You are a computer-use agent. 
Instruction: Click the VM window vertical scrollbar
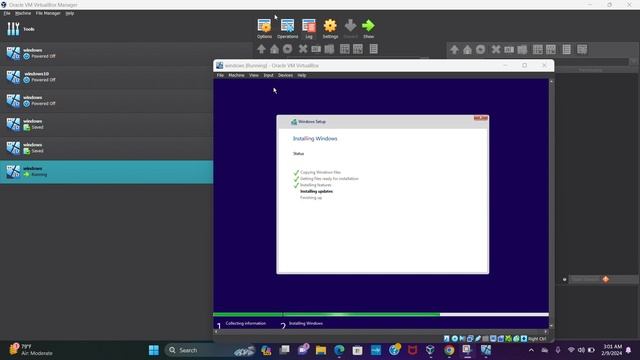[x=551, y=204]
